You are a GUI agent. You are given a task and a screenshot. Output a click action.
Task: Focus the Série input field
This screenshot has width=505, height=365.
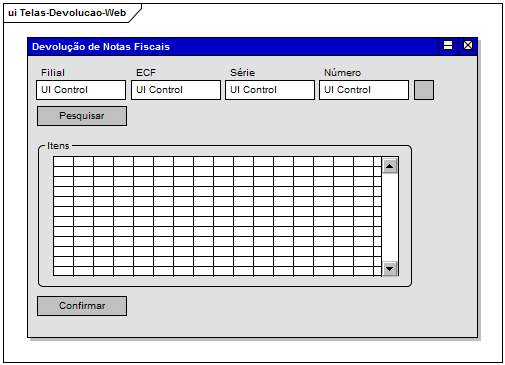click(x=270, y=90)
